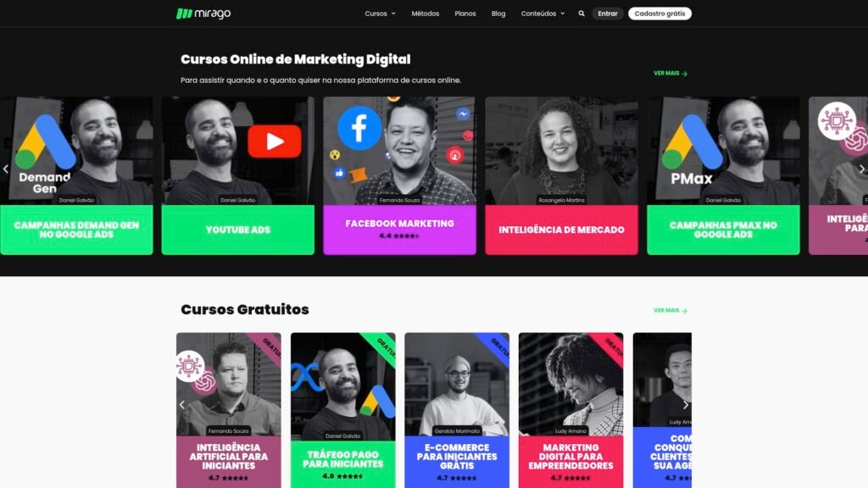The image size is (868, 488).
Task: Open the search magnifier icon
Action: 581,14
